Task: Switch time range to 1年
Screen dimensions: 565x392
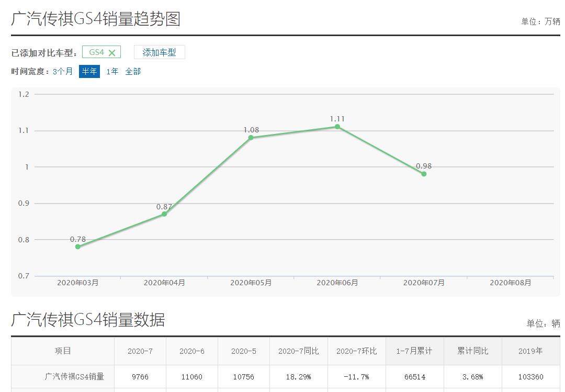Action: 112,71
